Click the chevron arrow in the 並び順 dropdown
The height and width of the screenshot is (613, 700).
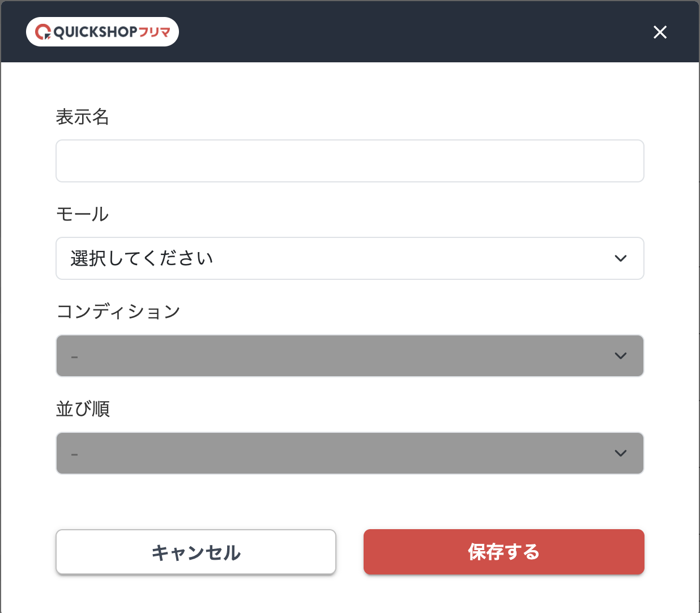(621, 453)
